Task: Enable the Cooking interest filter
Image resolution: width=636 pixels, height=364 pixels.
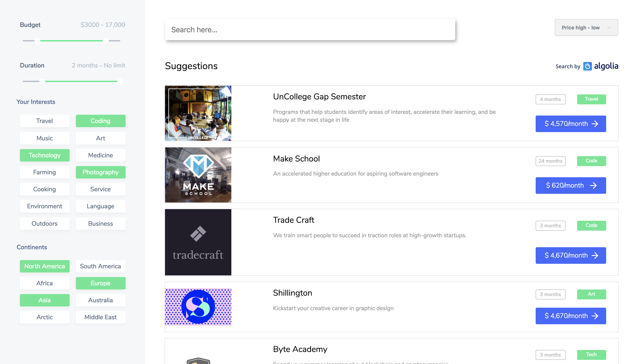Action: [45, 189]
